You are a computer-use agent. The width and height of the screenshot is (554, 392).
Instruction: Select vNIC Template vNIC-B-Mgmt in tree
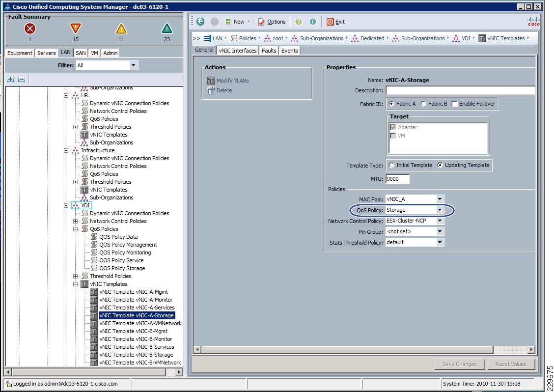[134, 331]
